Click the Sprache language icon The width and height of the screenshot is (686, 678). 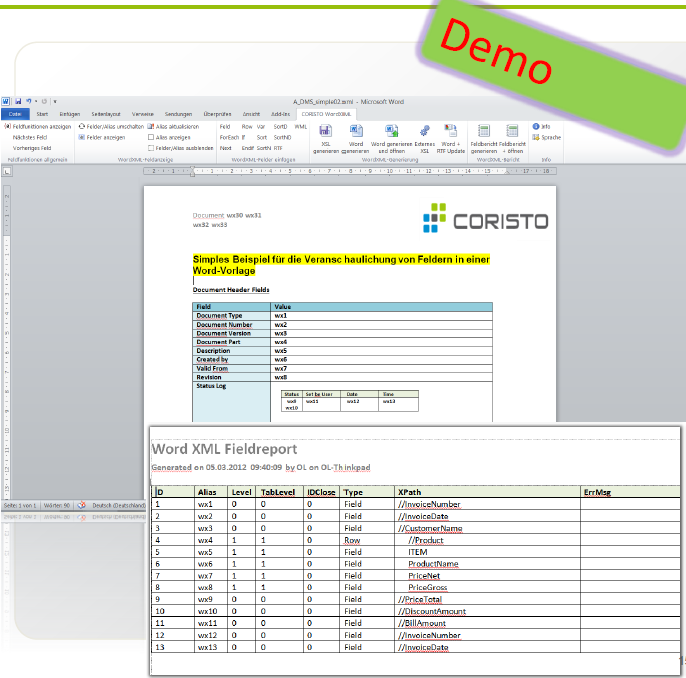click(x=536, y=137)
